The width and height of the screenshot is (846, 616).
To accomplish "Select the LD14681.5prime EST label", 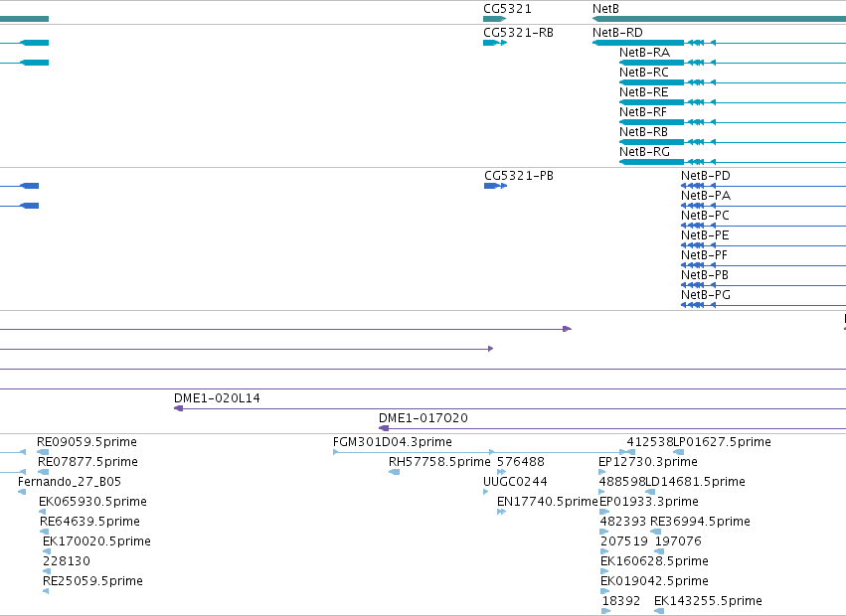I will click(696, 482).
